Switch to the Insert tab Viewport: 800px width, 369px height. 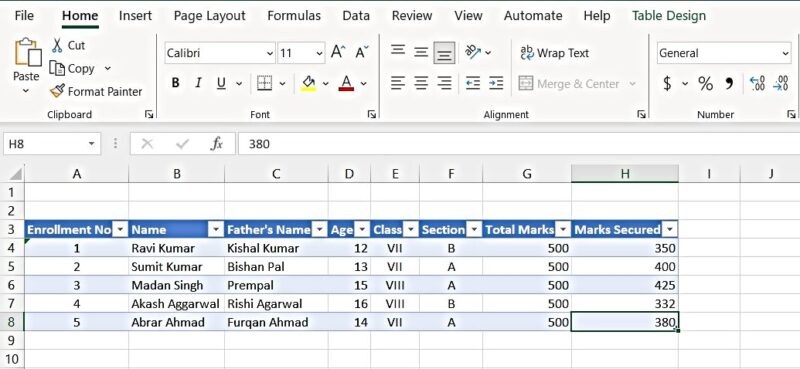click(135, 16)
